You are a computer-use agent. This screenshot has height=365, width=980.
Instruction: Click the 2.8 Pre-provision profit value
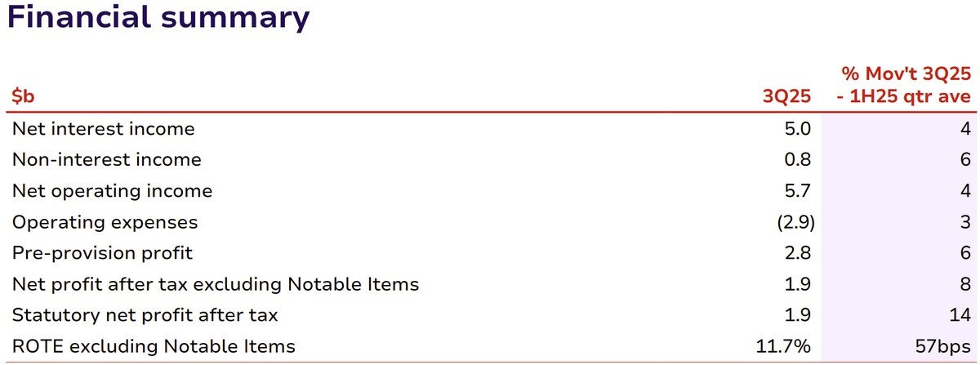(x=798, y=253)
